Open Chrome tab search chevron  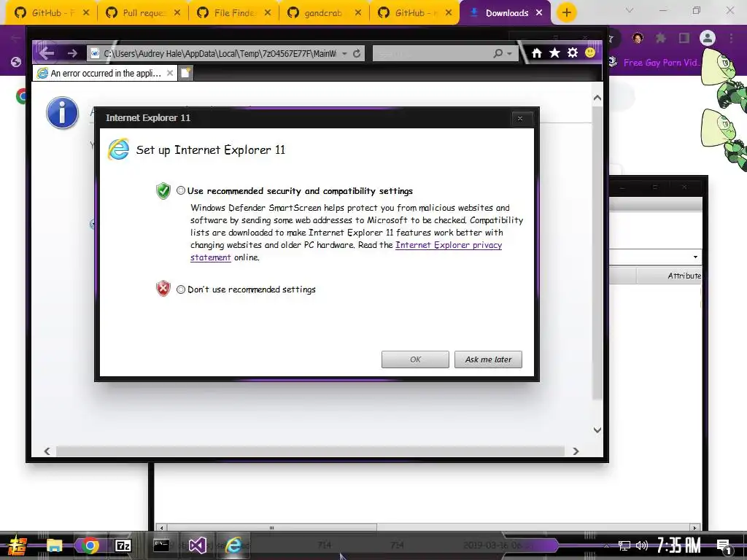(x=630, y=10)
